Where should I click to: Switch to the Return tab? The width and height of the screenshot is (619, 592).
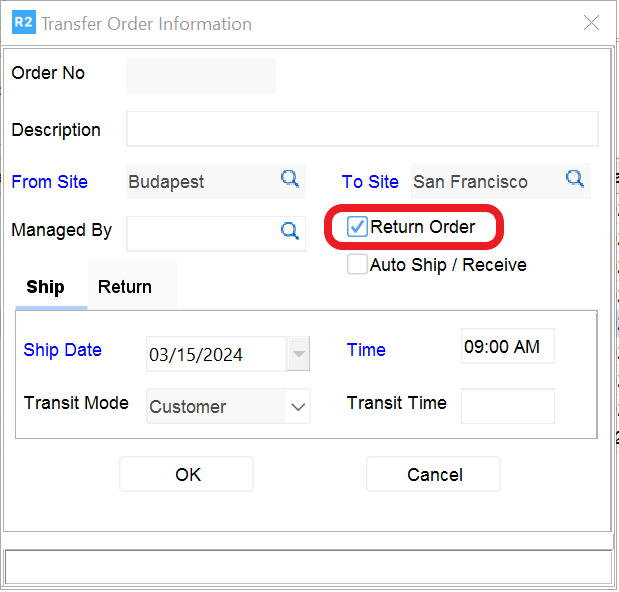click(x=125, y=287)
